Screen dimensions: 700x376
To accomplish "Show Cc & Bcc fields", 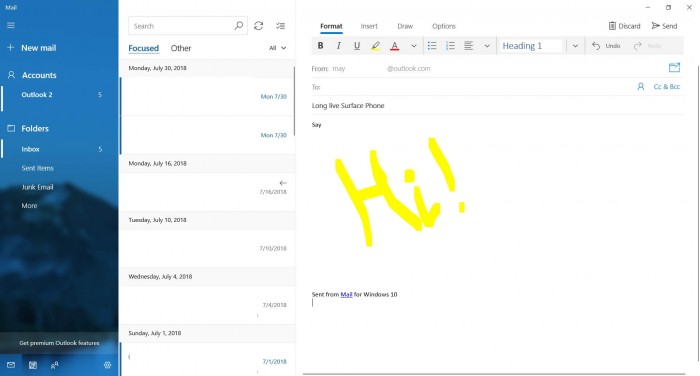I will 667,87.
